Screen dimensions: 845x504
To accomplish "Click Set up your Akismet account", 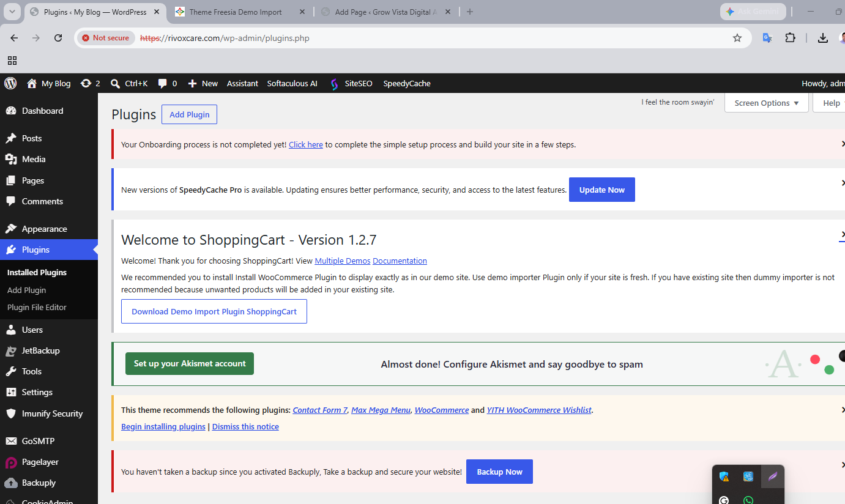I will [190, 363].
